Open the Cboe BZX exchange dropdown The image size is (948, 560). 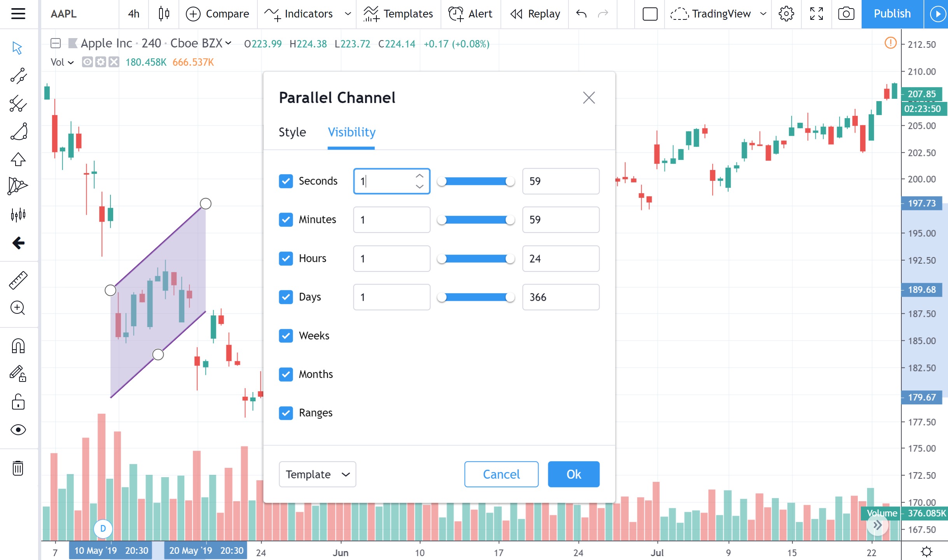coord(199,44)
